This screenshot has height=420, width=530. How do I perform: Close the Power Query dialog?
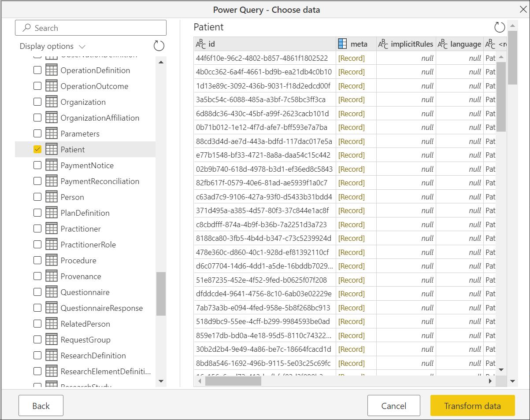[523, 9]
